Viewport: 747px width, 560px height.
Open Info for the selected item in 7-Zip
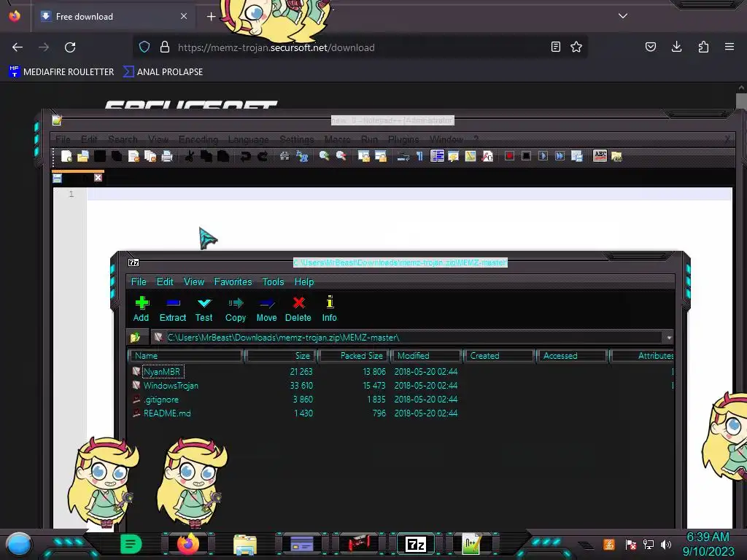point(329,309)
